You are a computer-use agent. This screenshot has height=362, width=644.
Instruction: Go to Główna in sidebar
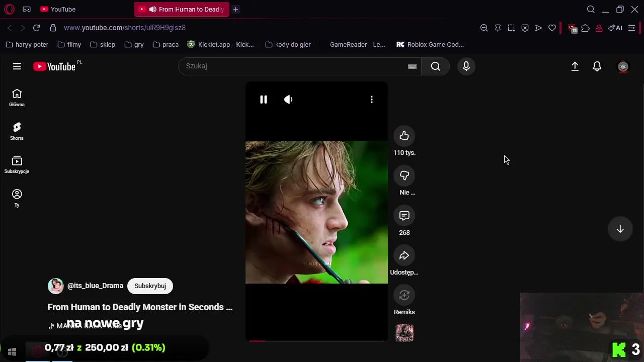coord(17,98)
